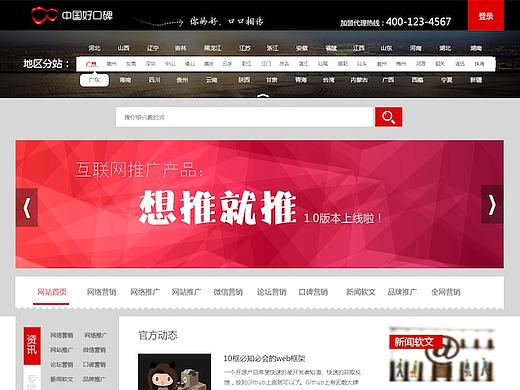Viewport: 520px width, 390px height.
Task: Click the red search magnifier button
Action: [388, 117]
